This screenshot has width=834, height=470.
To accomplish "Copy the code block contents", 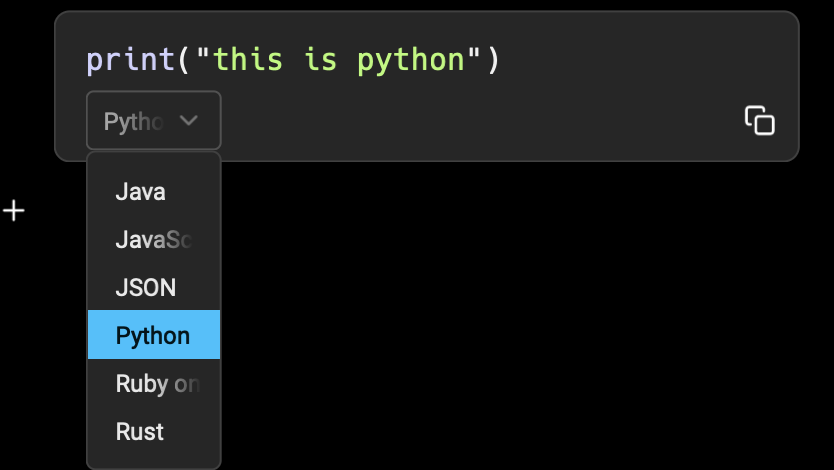I will click(x=759, y=120).
